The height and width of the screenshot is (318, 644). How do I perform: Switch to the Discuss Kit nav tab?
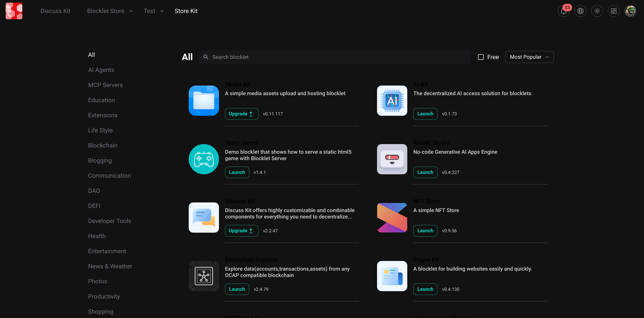pyautogui.click(x=56, y=11)
